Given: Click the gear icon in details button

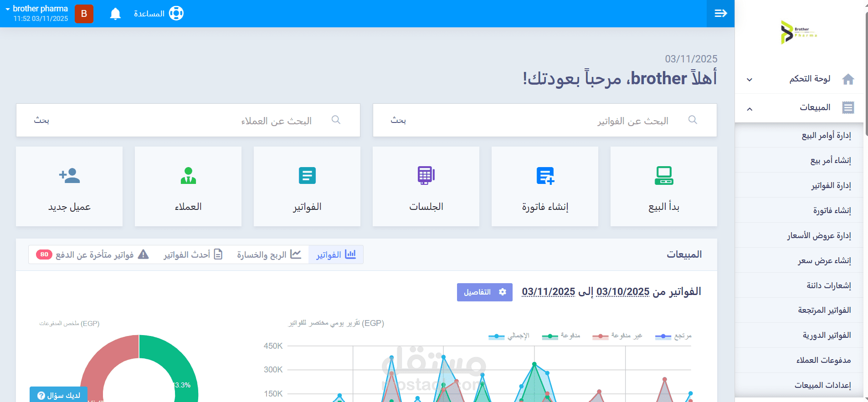Looking at the screenshot, I should tap(503, 292).
